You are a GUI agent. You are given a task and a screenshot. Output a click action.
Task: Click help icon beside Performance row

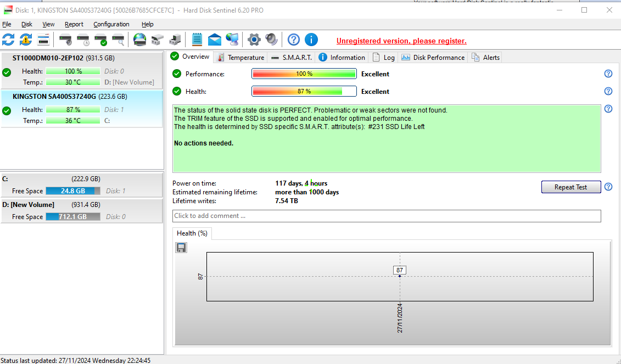point(608,74)
